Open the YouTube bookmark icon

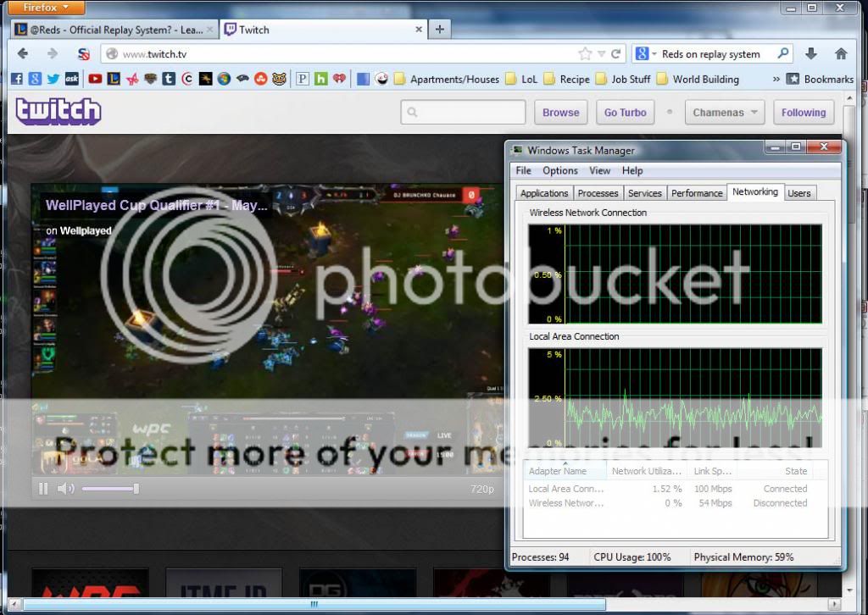95,79
